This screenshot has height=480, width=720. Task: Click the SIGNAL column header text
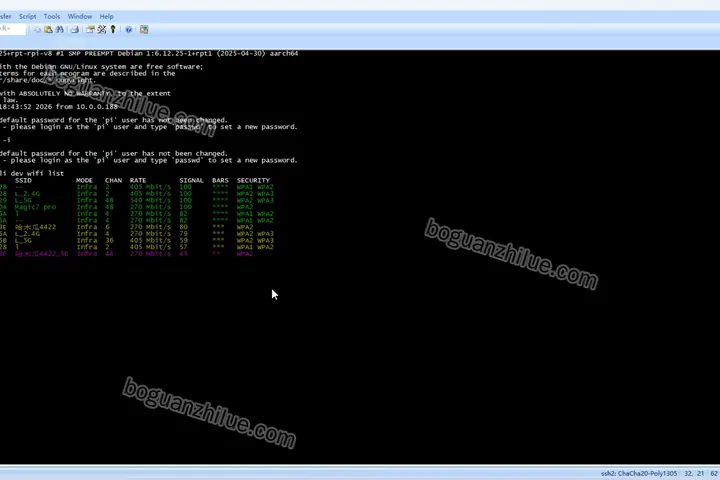pos(191,181)
